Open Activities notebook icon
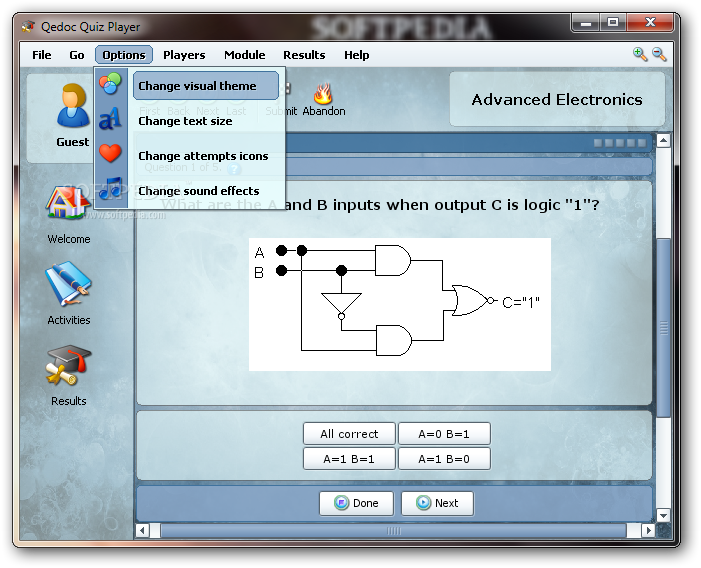The height and width of the screenshot is (568, 701). [x=68, y=284]
